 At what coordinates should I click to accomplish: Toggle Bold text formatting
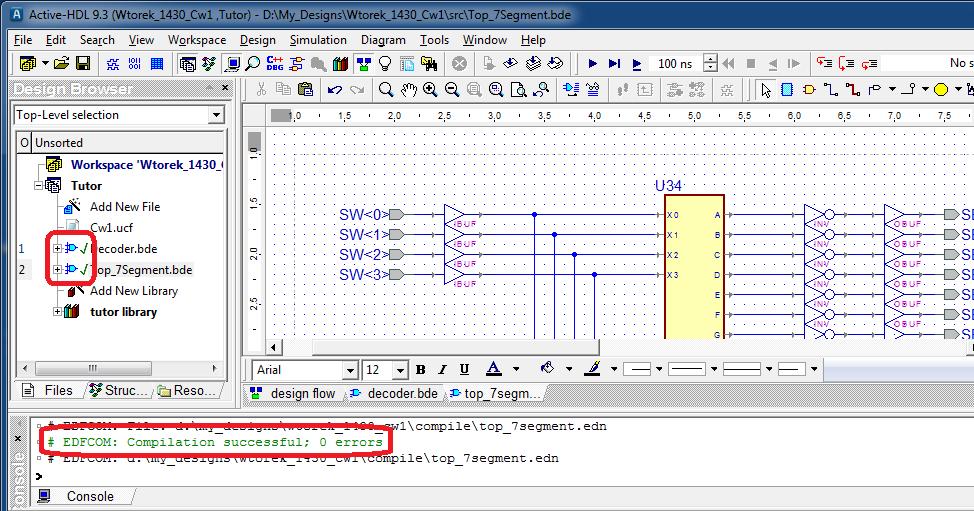pyautogui.click(x=421, y=369)
